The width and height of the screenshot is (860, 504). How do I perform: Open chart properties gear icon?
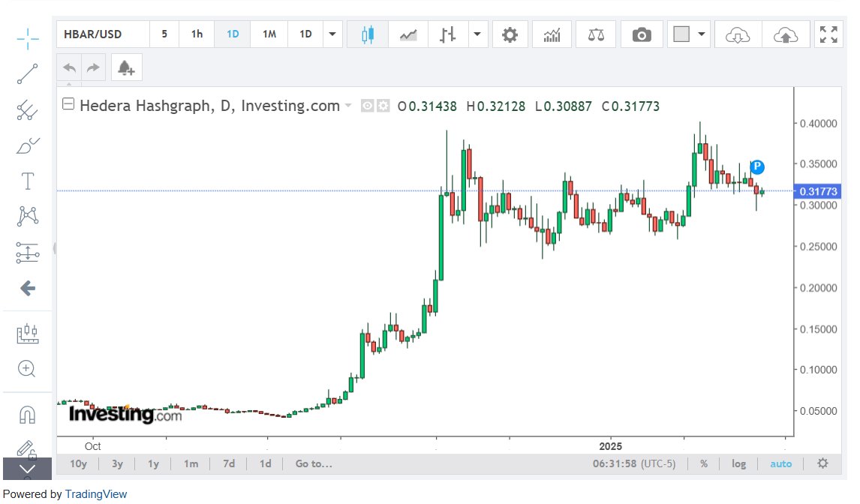tap(510, 34)
